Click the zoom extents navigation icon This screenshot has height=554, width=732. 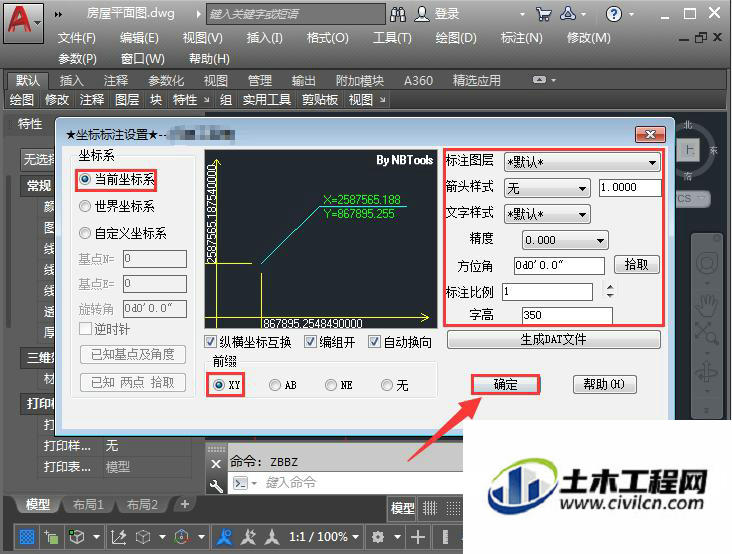706,333
